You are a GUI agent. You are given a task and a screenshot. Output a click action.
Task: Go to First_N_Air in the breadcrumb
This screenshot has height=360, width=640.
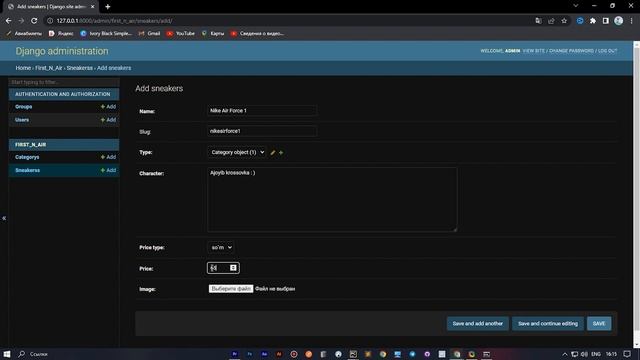tap(49, 68)
